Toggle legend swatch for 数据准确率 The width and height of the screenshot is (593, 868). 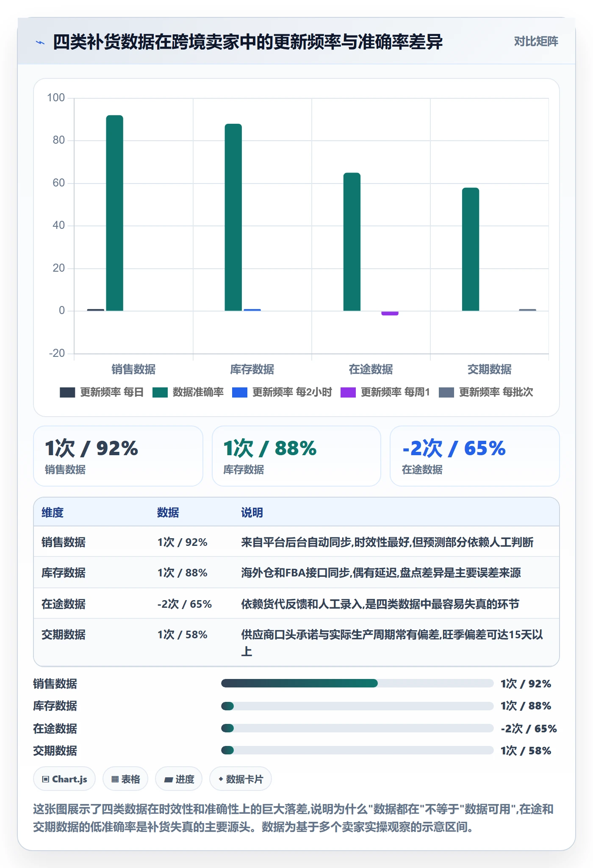coord(160,392)
